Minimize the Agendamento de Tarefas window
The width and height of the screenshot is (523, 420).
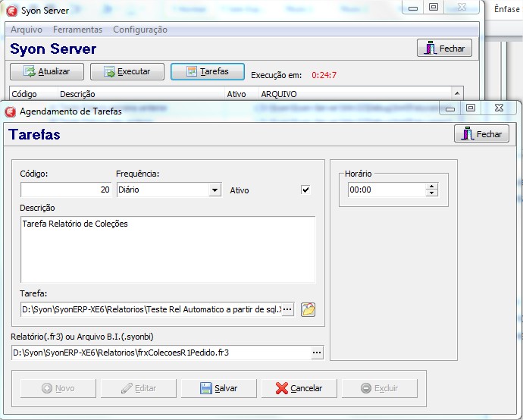coord(450,108)
